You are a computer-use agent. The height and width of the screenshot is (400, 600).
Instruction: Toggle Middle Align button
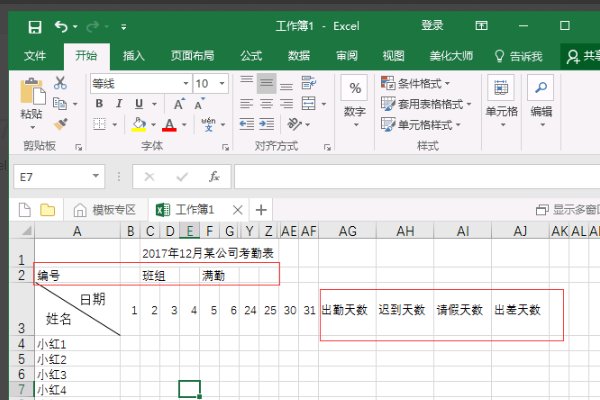click(266, 83)
